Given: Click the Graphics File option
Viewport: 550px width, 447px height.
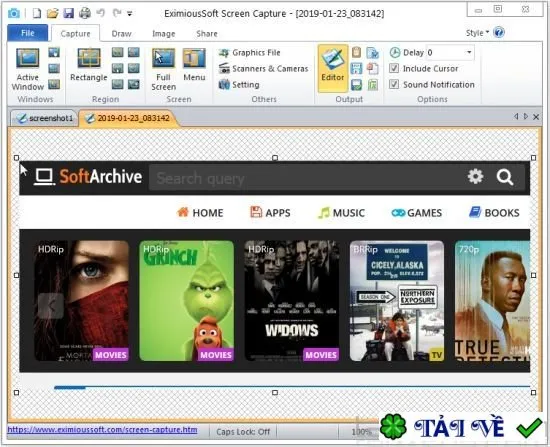Looking at the screenshot, I should [249, 53].
